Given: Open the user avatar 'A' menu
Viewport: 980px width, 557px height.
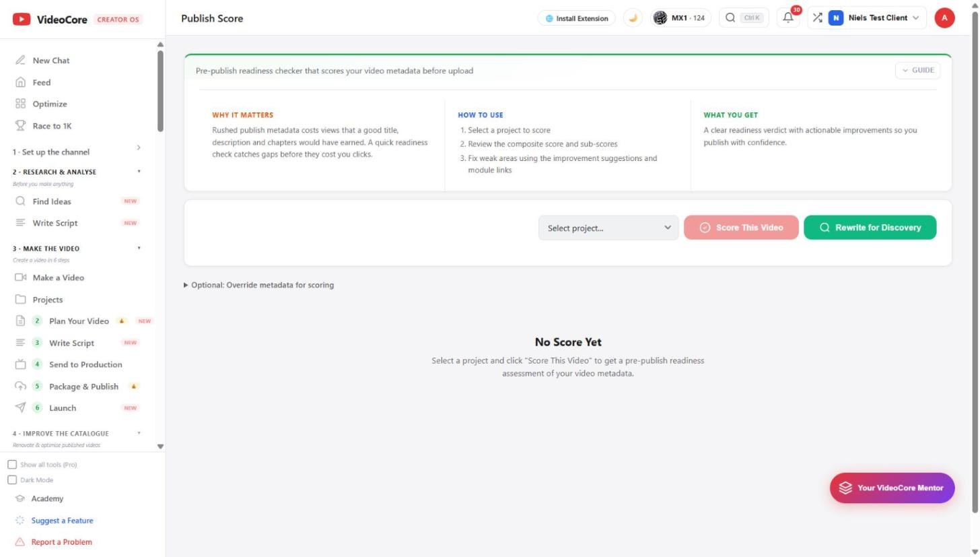Looking at the screenshot, I should (944, 18).
